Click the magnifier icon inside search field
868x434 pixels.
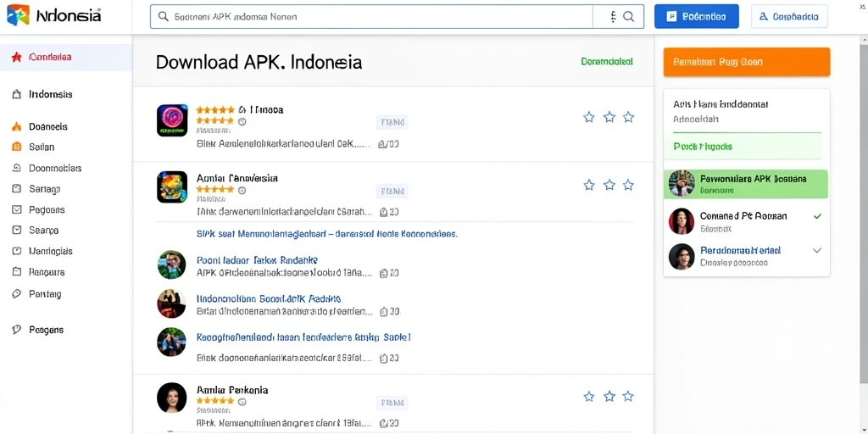164,17
